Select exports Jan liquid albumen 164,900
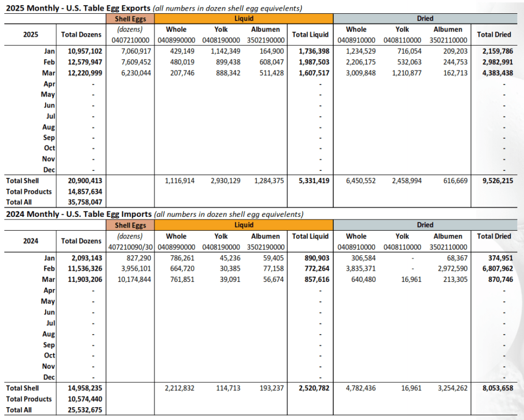This screenshot has width=524, height=420. (x=272, y=51)
